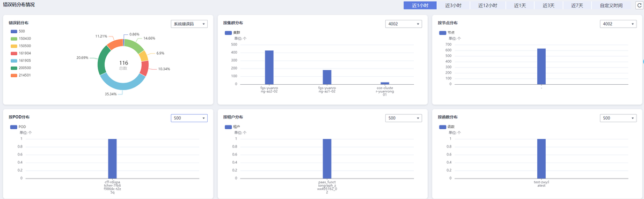Click the 按租户分布 panel title
644x199 pixels.
pyautogui.click(x=233, y=117)
